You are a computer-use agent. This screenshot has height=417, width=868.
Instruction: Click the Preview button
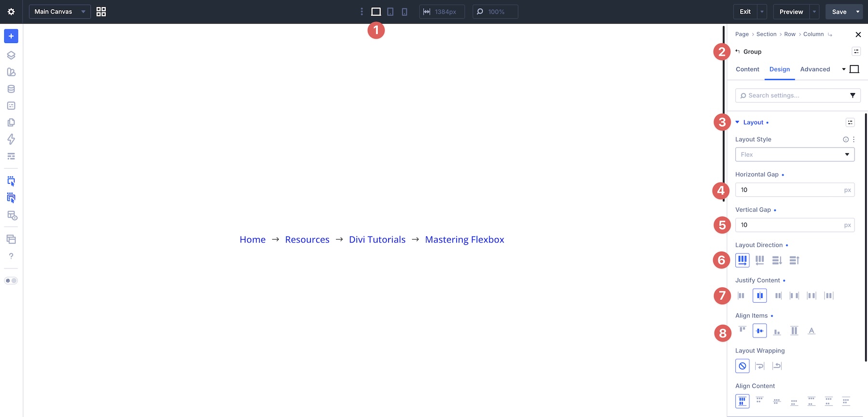click(791, 12)
